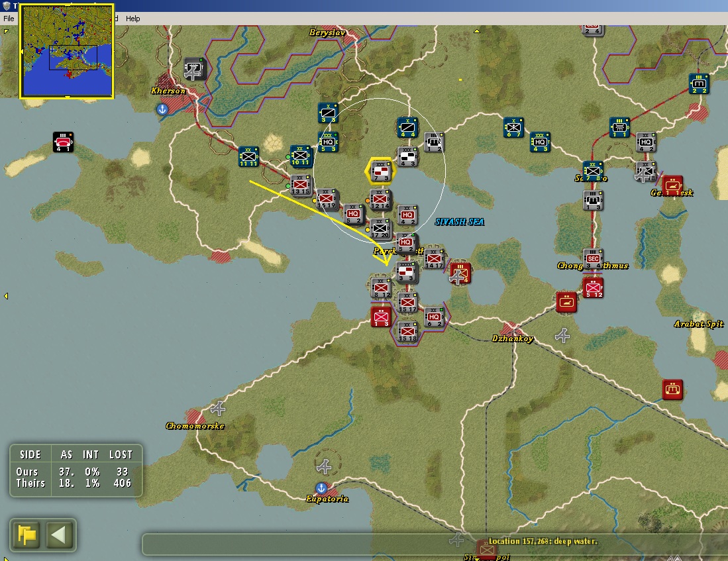This screenshot has width=728, height=561.
Task: Click the Eupatoria city label
Action: 327,499
